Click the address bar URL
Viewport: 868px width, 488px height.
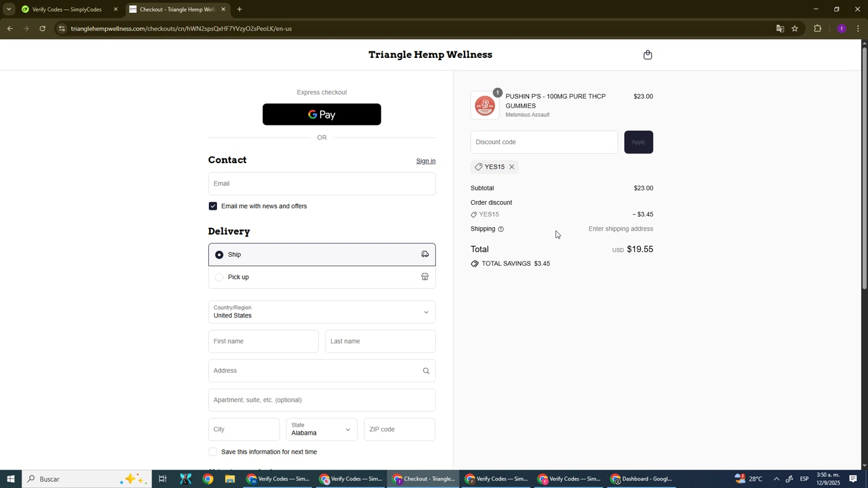[x=181, y=28]
